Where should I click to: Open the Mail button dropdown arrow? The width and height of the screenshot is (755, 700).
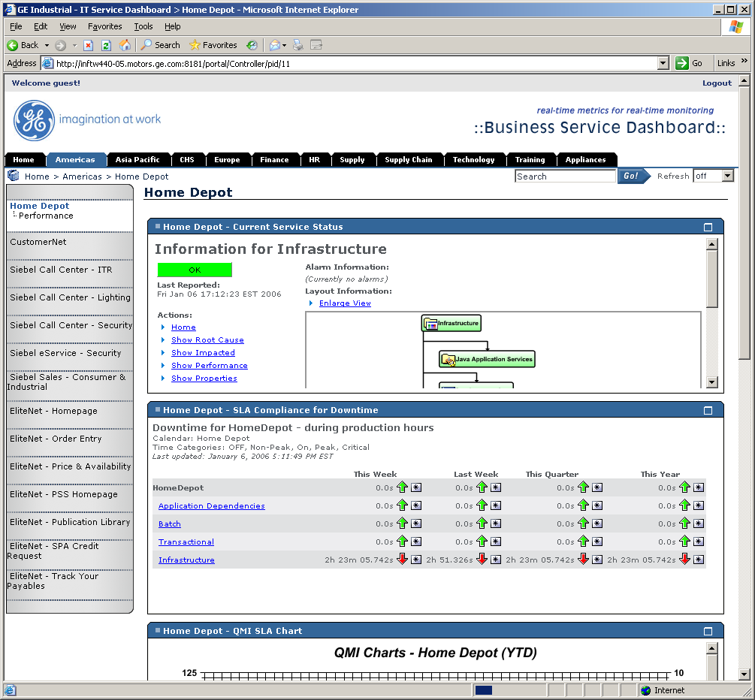coord(285,45)
